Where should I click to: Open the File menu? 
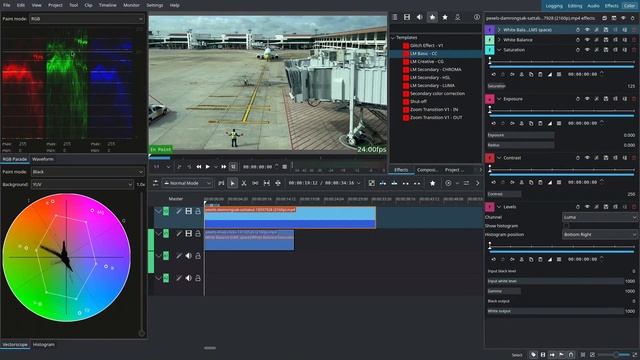click(x=7, y=5)
